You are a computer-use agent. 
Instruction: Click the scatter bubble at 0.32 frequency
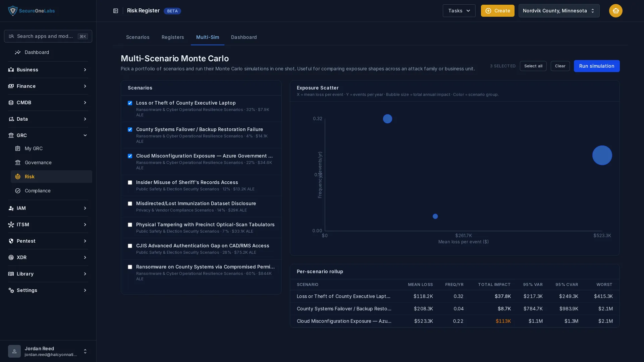coord(387,119)
